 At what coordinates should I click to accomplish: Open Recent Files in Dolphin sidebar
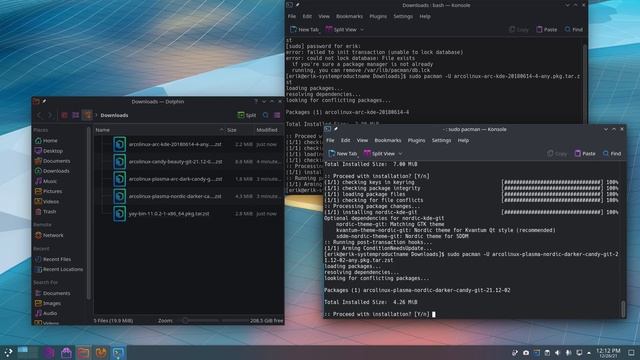(x=53, y=259)
